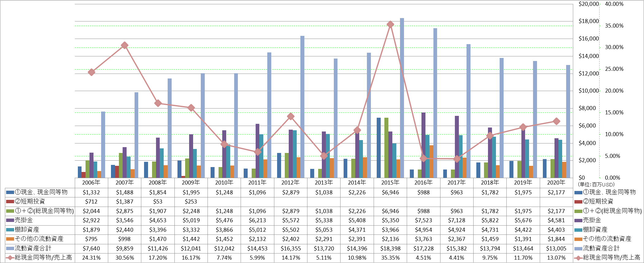Click the $4,581 receivables cell for 2020年
This screenshot has height=263, width=644.
[556, 220]
